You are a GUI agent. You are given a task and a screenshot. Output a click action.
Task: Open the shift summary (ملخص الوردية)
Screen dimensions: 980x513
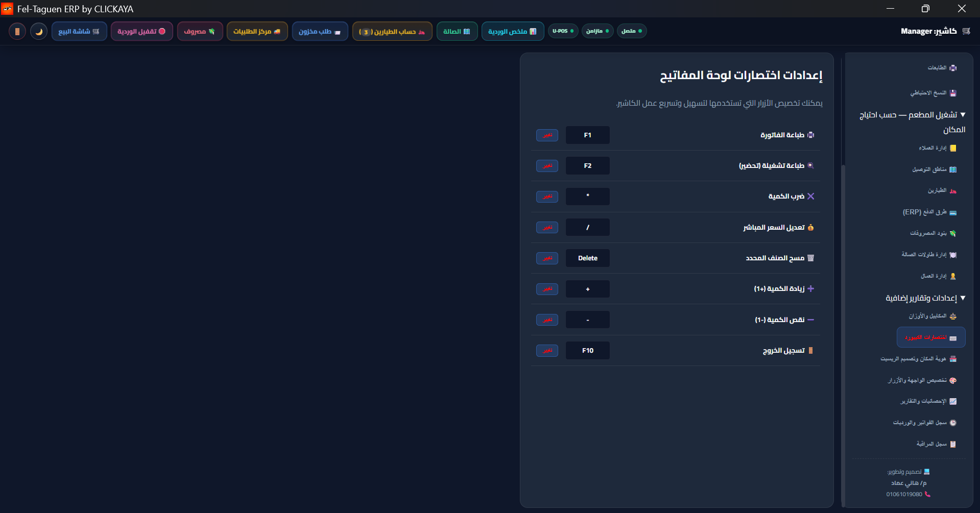513,31
